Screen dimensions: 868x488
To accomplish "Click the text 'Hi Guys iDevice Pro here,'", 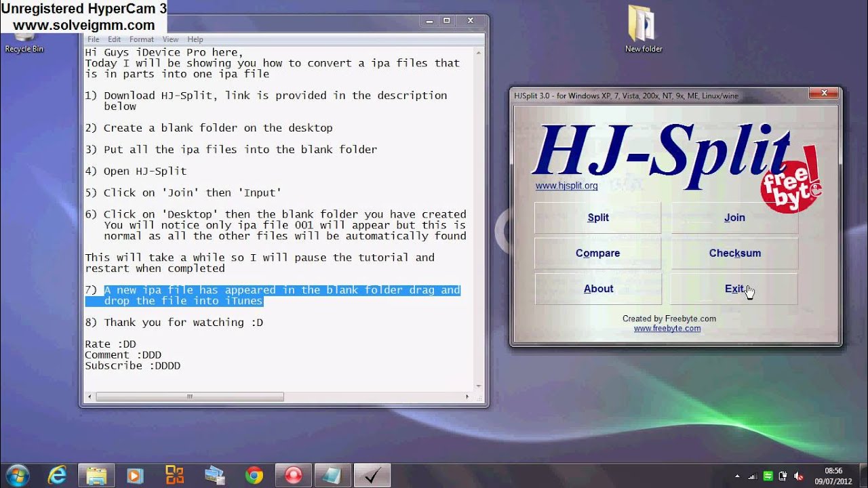I will pyautogui.click(x=163, y=52).
